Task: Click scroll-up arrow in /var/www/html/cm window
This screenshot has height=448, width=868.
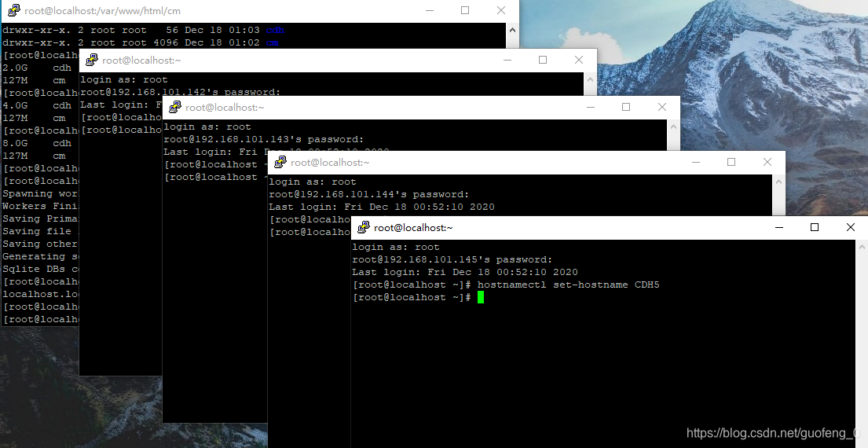Action: point(513,30)
